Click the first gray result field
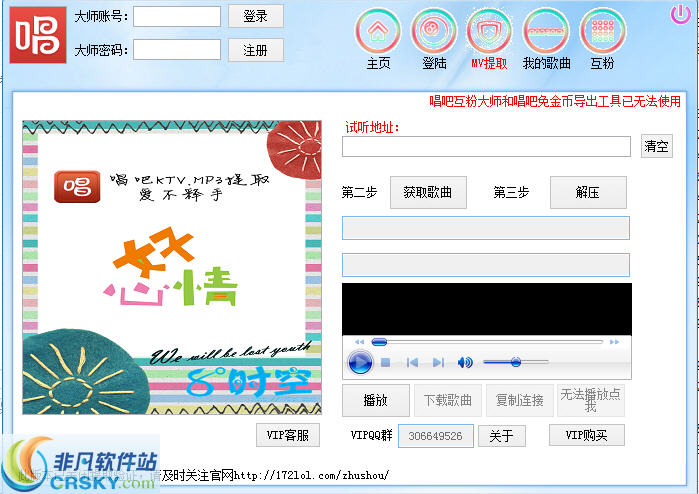Viewport: 699px width, 494px height. click(x=486, y=228)
